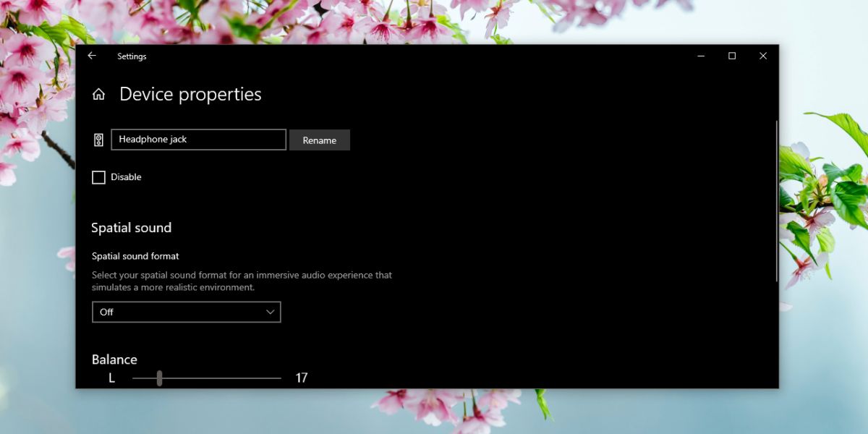
Task: Click the Settings title text
Action: [x=132, y=56]
